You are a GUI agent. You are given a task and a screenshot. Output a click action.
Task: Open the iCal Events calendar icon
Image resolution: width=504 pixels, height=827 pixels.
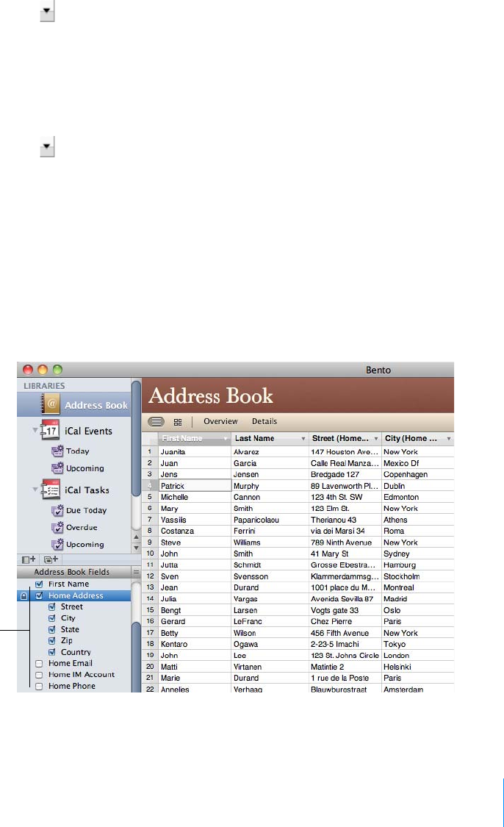click(x=50, y=430)
